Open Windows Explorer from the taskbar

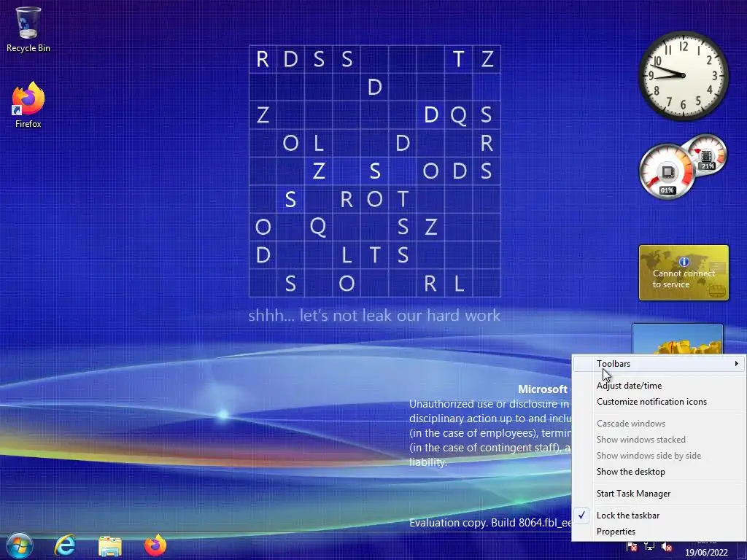coord(110,545)
